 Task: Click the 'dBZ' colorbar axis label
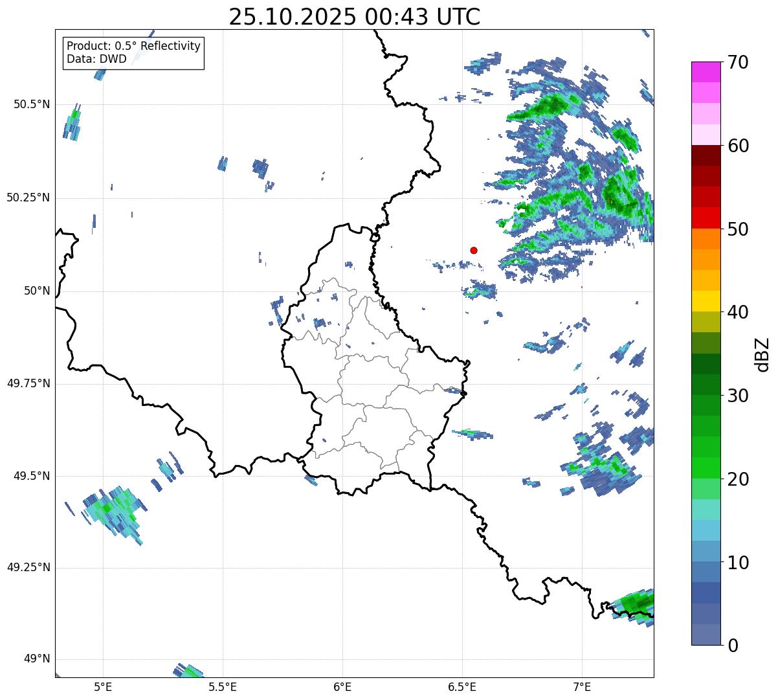(762, 354)
